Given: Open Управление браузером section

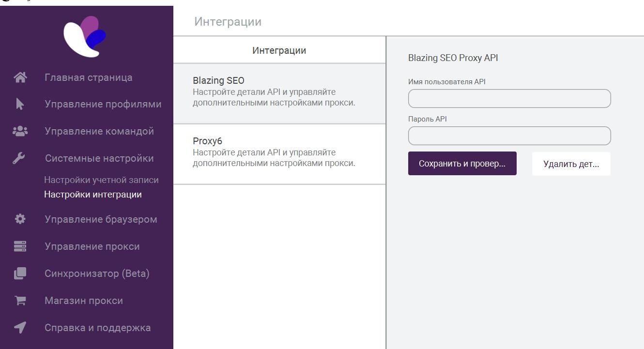Looking at the screenshot, I should (x=101, y=219).
